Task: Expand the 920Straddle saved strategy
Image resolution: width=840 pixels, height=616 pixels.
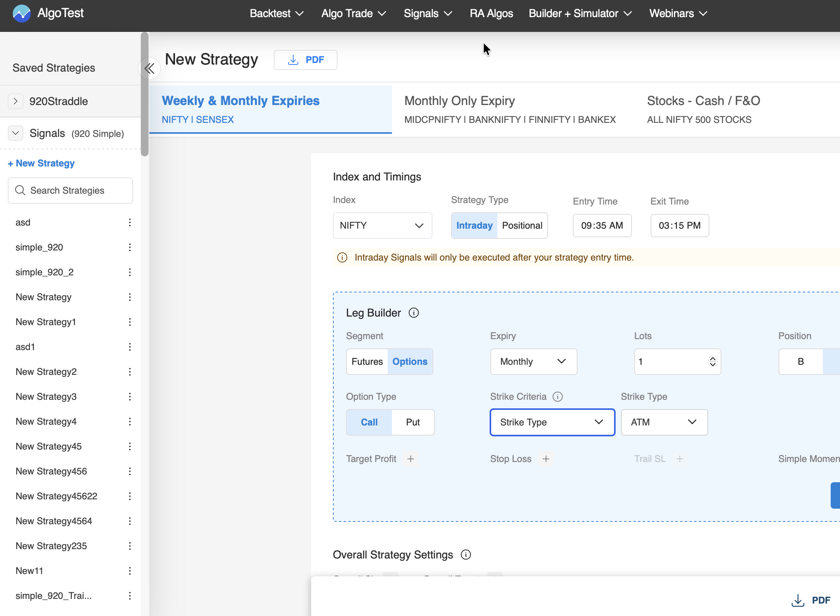Action: [16, 101]
